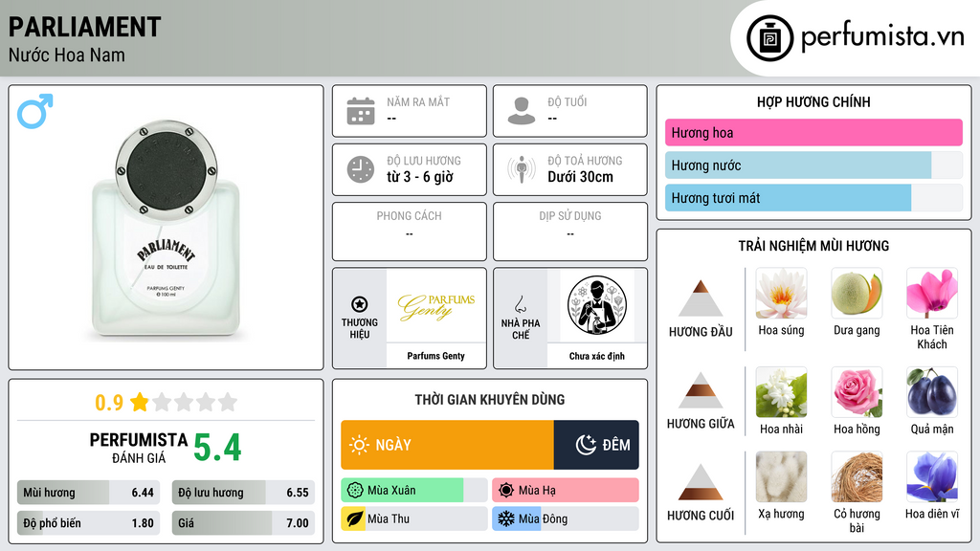Click the Dưới 30cm sillage value
This screenshot has width=980, height=551.
[x=581, y=177]
